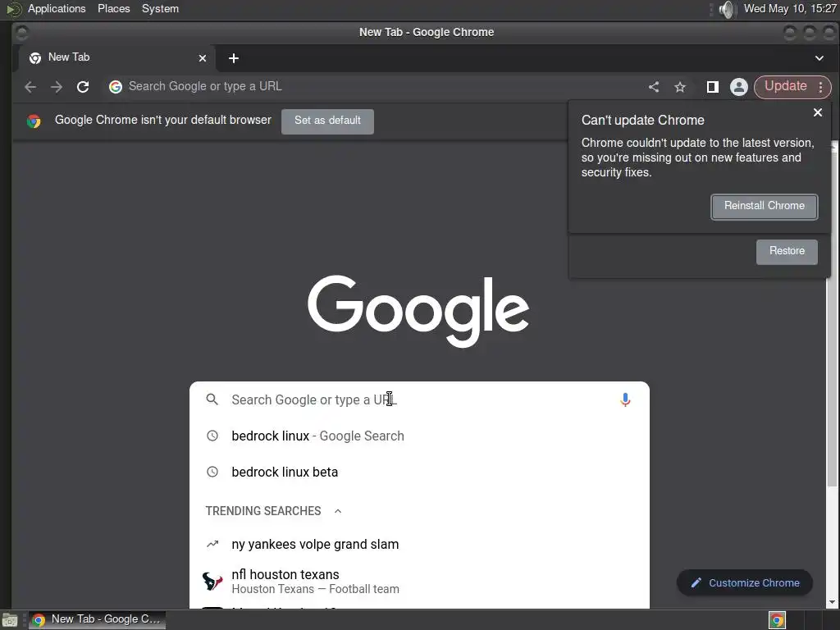Open the tab search chevron
The height and width of the screenshot is (630, 840).
pyautogui.click(x=819, y=58)
